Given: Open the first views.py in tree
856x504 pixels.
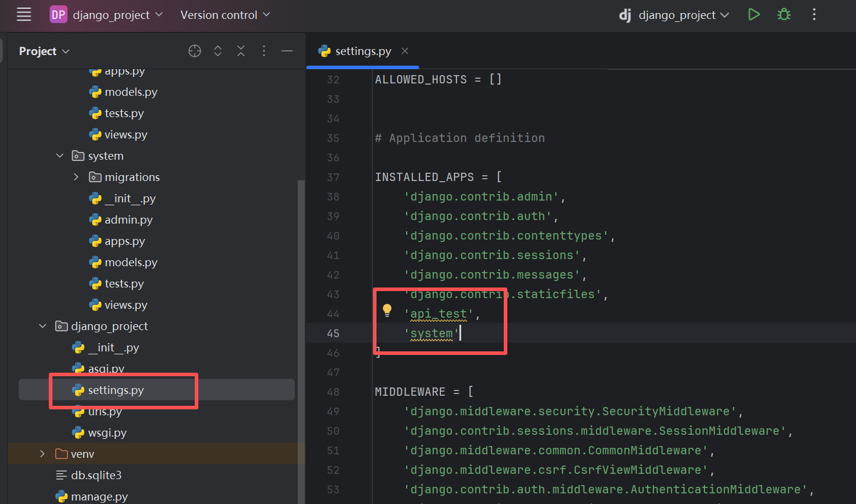Looking at the screenshot, I should coord(126,134).
